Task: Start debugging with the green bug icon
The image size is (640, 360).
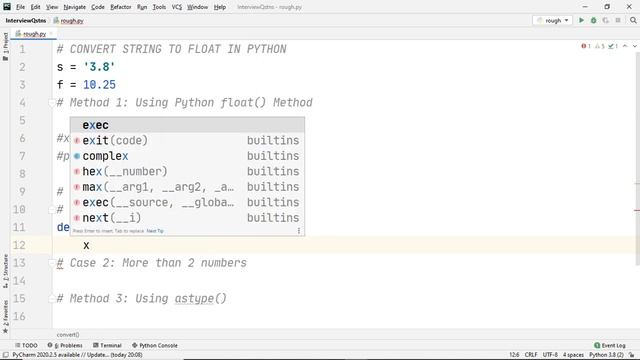Action: point(593,20)
